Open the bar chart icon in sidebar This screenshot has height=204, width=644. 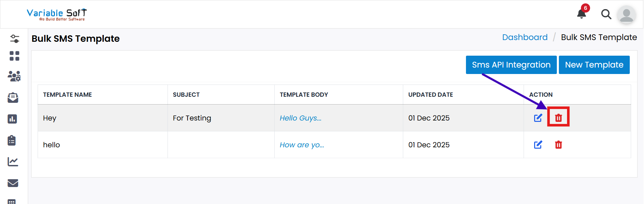click(13, 119)
